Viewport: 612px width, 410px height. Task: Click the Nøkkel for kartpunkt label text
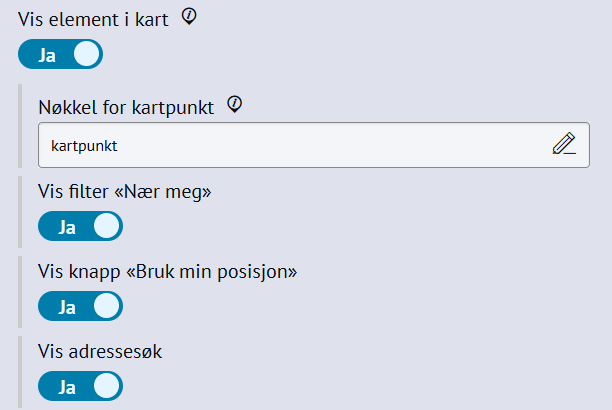(x=126, y=107)
